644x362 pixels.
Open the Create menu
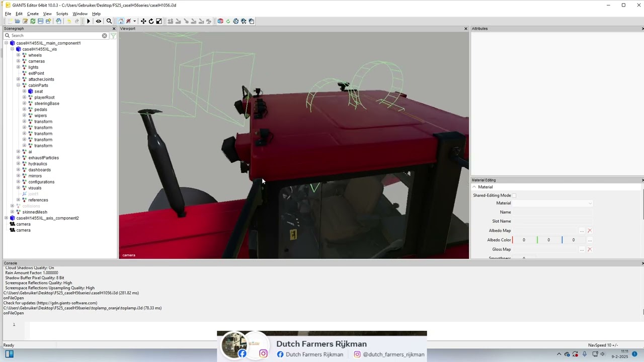[x=33, y=14]
